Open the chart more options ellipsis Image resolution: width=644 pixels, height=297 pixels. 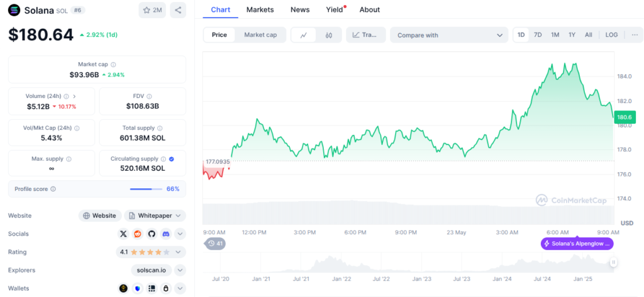tap(635, 35)
